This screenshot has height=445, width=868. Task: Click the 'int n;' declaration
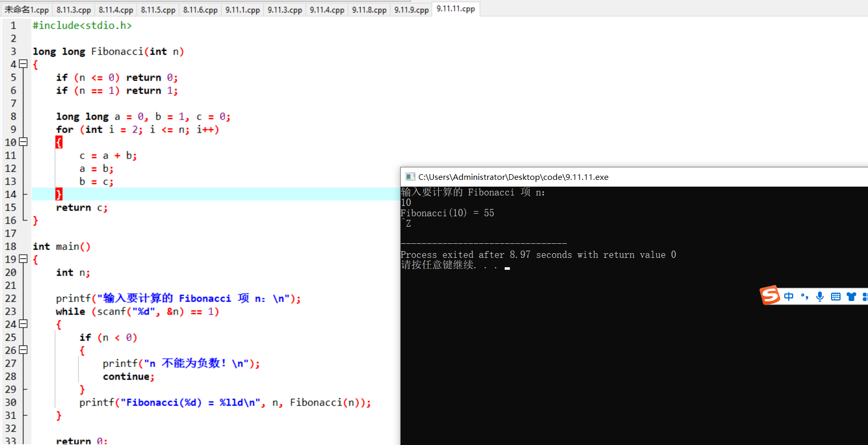coord(73,272)
